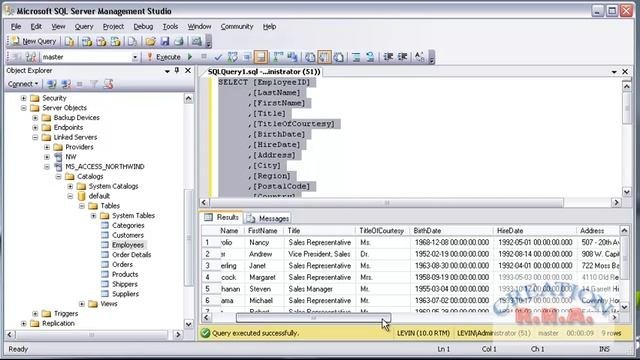Decrease the indent of selected lines
Image resolution: width=640 pixels, height=360 pixels.
388,57
